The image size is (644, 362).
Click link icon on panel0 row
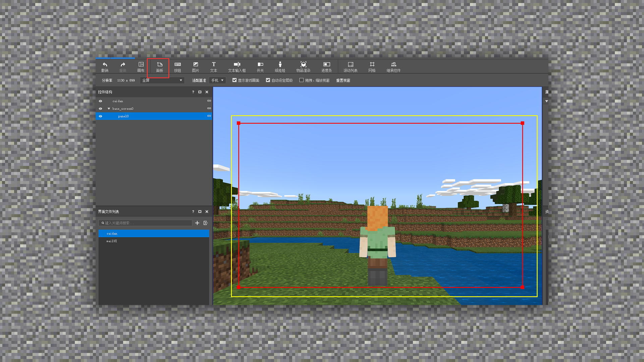pyautogui.click(x=209, y=116)
